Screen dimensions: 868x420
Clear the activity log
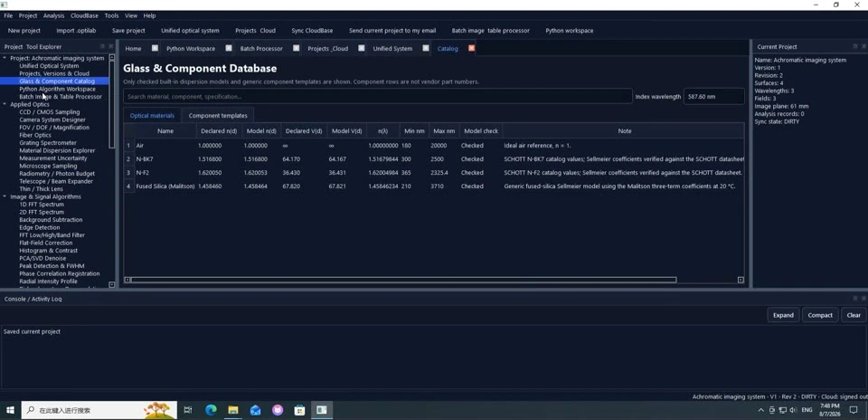click(854, 315)
